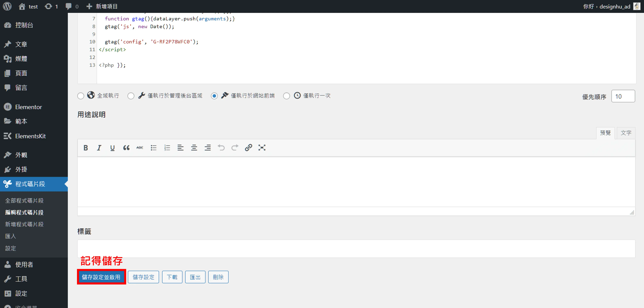644x308 pixels.
Task: Open 新增程式碼片段 submenu item
Action: click(24, 224)
